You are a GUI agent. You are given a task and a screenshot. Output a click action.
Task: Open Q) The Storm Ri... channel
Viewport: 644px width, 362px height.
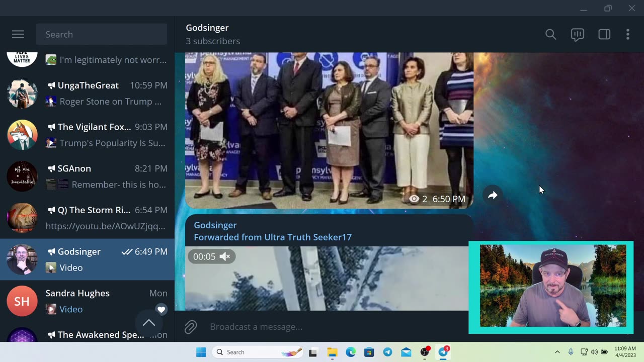88,218
